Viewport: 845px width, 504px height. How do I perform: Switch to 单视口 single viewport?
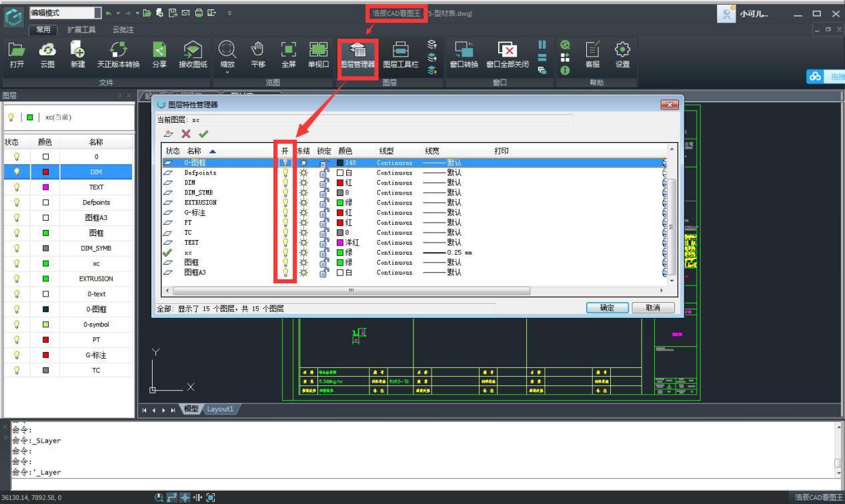(318, 54)
